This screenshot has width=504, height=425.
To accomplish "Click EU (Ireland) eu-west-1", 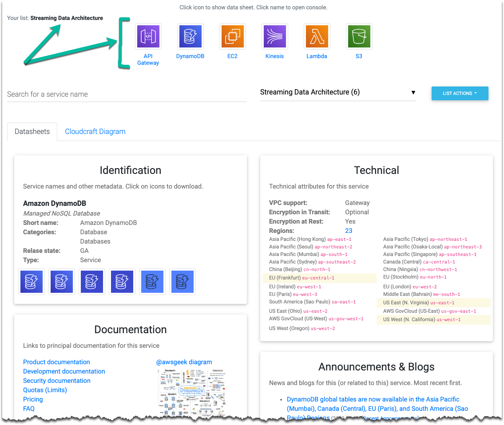I will (x=295, y=287).
